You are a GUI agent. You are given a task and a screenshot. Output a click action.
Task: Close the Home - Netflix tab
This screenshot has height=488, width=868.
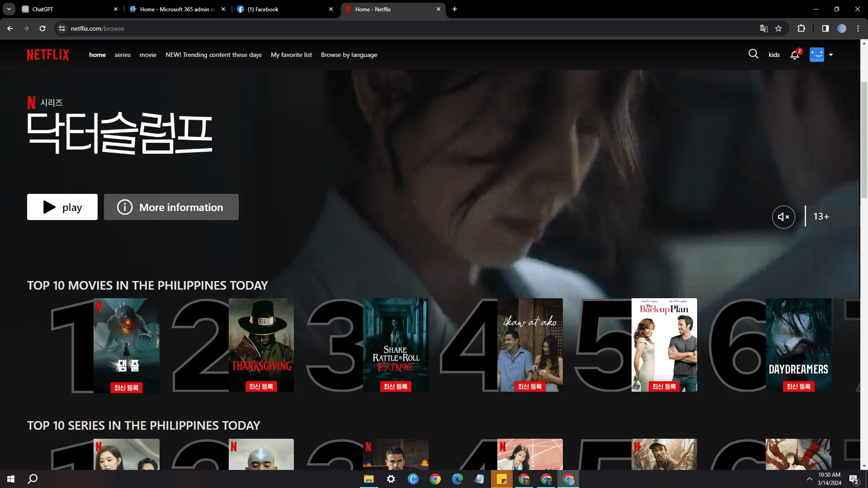(x=438, y=9)
